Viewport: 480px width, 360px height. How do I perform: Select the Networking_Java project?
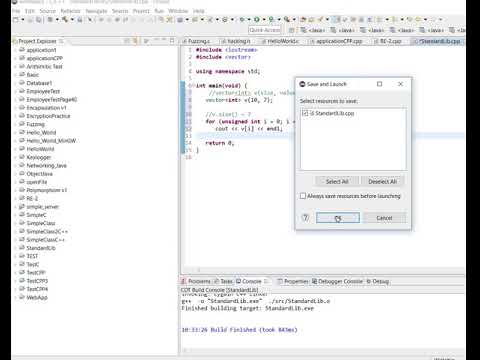point(46,165)
